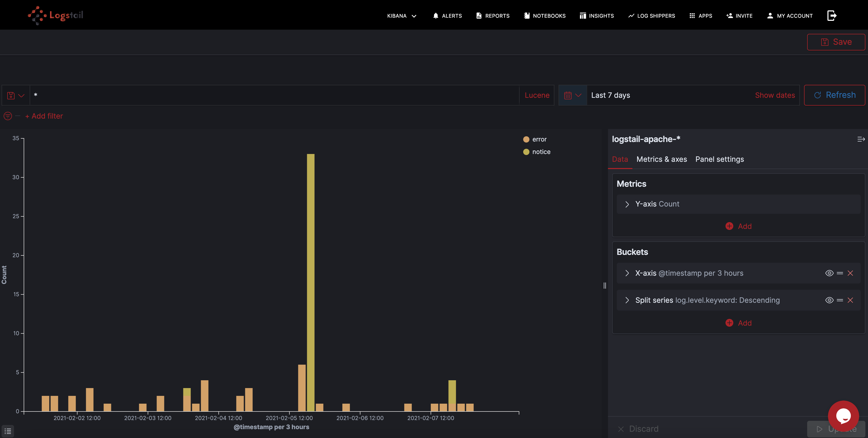Toggle visibility of Split series bucket
The width and height of the screenshot is (868, 438).
tap(829, 300)
